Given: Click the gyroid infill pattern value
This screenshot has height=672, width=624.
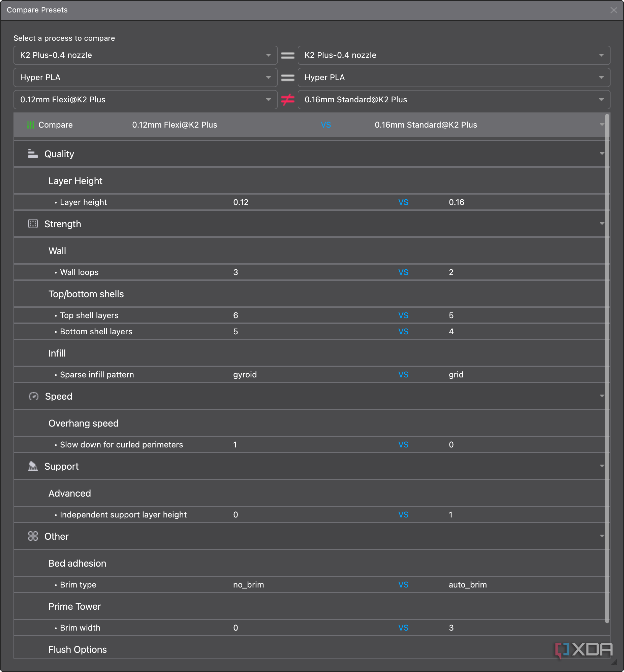Looking at the screenshot, I should tap(245, 375).
